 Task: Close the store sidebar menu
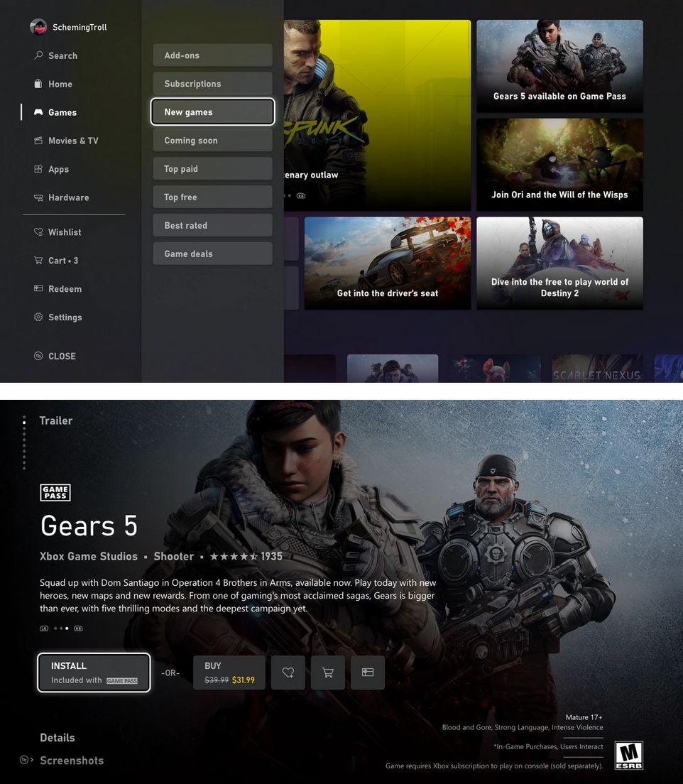(x=55, y=356)
